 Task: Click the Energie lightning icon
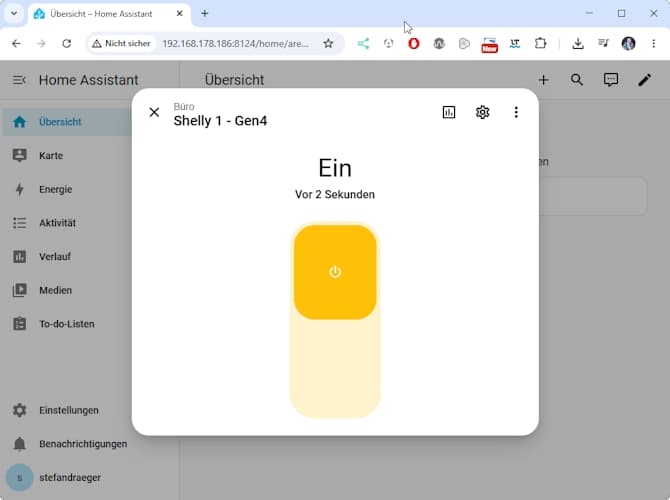pos(19,189)
